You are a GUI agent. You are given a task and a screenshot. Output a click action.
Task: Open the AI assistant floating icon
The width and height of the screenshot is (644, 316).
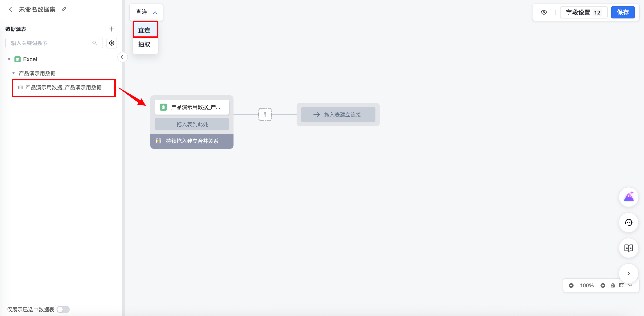(x=628, y=197)
